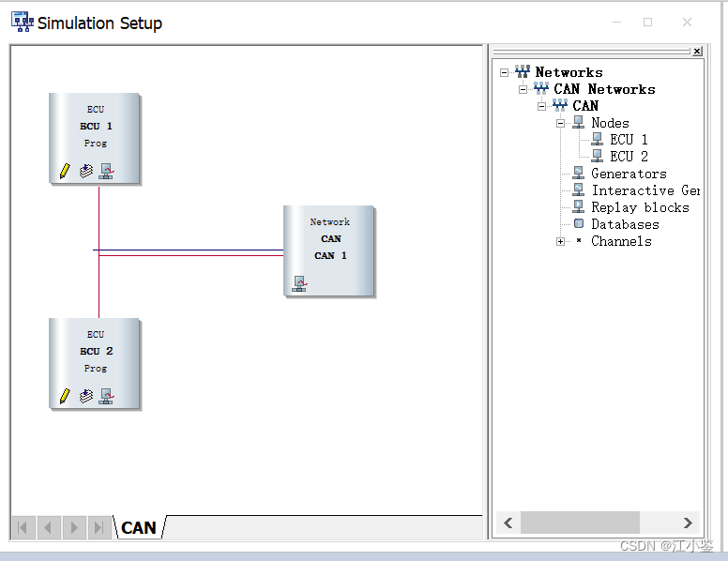This screenshot has height=561, width=728.
Task: Click the bold CAN label in Network block
Action: tap(330, 238)
